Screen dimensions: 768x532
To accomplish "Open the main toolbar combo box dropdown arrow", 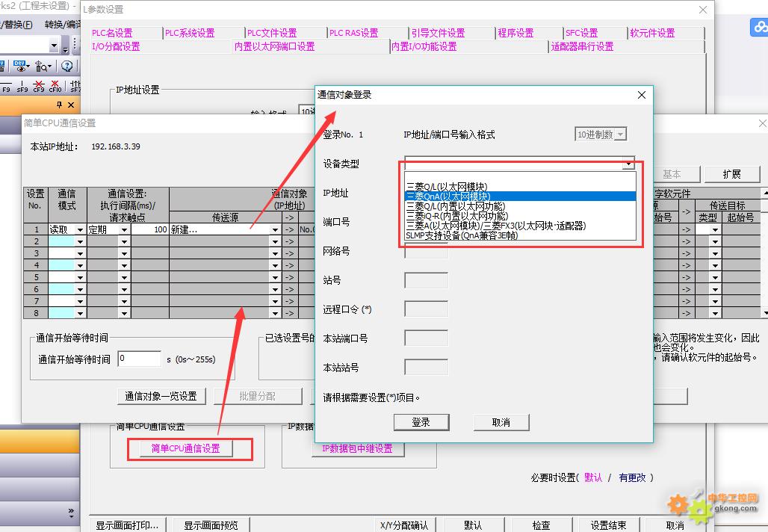I will point(54,46).
